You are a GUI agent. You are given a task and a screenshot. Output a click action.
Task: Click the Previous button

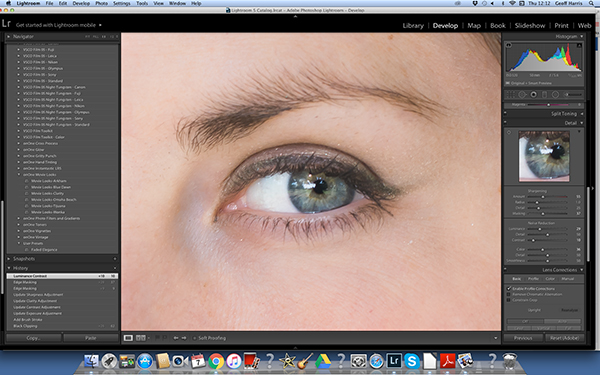click(523, 338)
